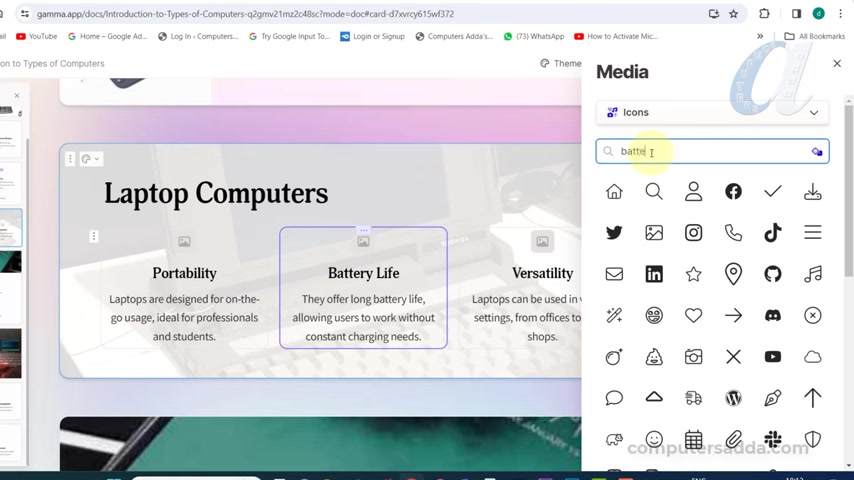Viewport: 854px width, 480px height.
Task: Expand the hidden bookmarks overflow chevron
Action: tap(760, 36)
